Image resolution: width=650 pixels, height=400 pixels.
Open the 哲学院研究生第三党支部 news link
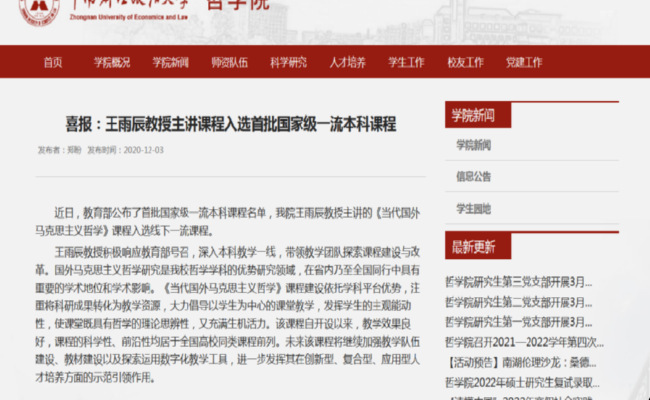tap(518, 282)
